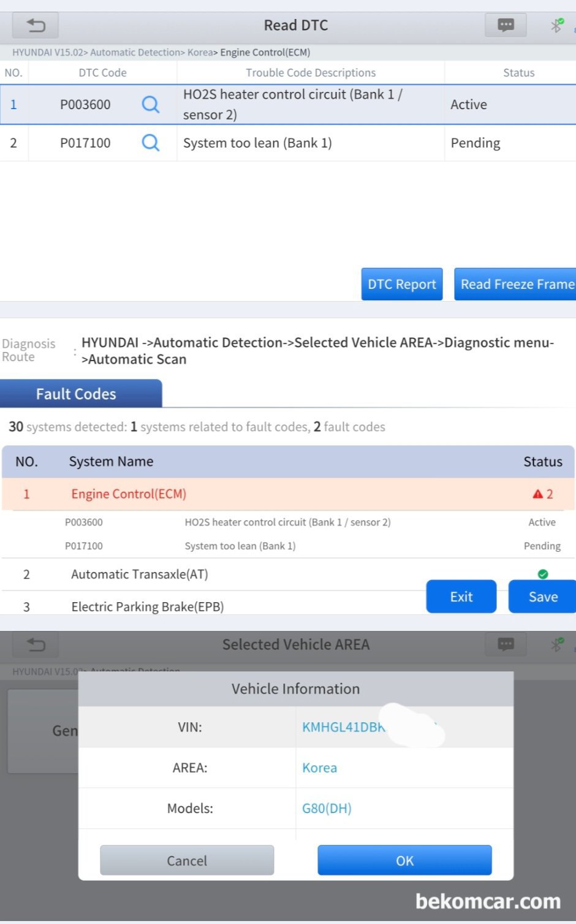Expand the Electric Parking Brake(EPB) row
Image resolution: width=576 pixels, height=924 pixels.
147,606
